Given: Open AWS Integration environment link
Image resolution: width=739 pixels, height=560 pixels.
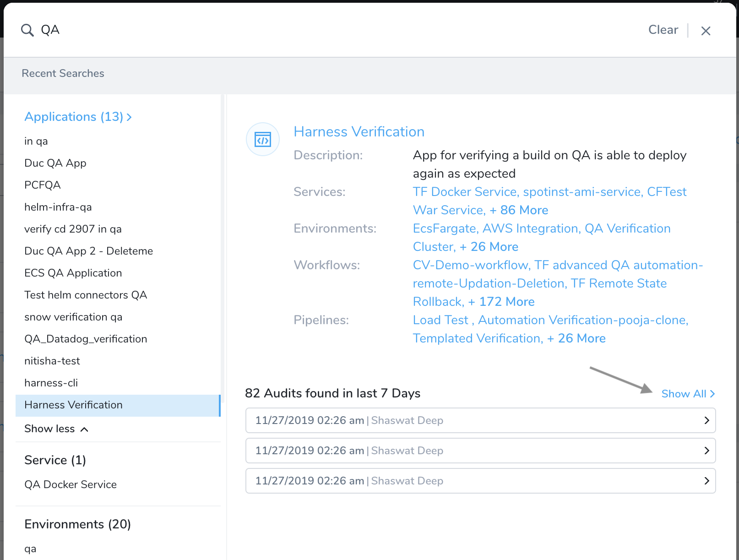Looking at the screenshot, I should pyautogui.click(x=531, y=228).
